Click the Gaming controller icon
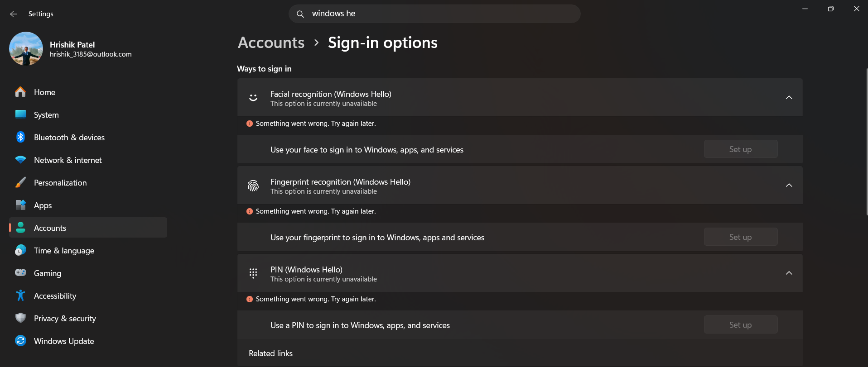The height and width of the screenshot is (367, 868). (x=20, y=273)
